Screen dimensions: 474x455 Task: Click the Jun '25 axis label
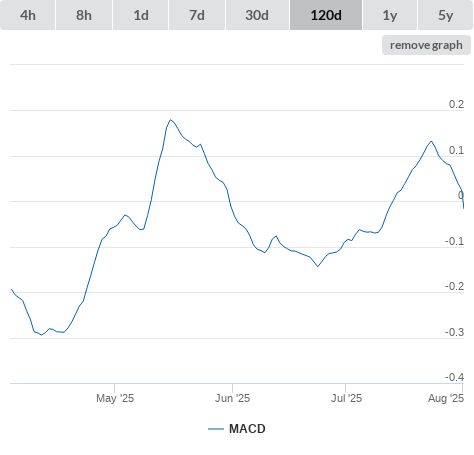[x=232, y=398]
